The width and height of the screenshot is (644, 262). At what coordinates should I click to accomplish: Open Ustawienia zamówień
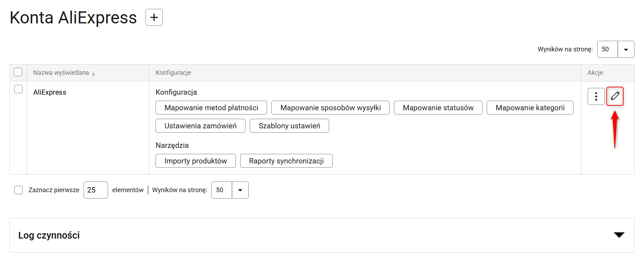tap(200, 126)
